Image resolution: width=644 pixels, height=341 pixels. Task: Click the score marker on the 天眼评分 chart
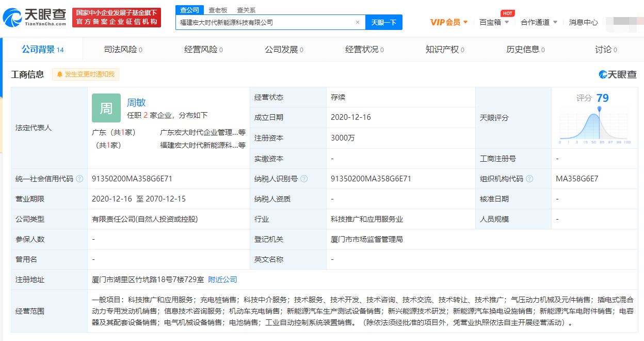point(599,110)
